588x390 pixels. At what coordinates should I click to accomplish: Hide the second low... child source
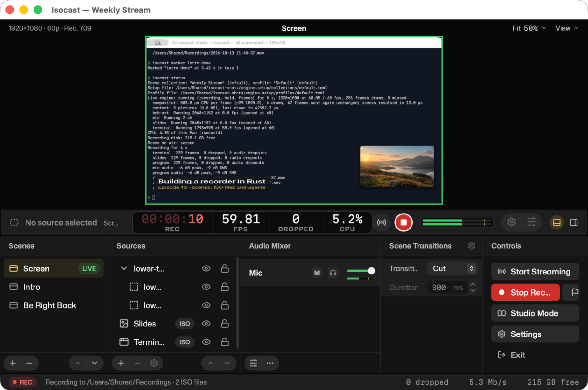coord(206,305)
